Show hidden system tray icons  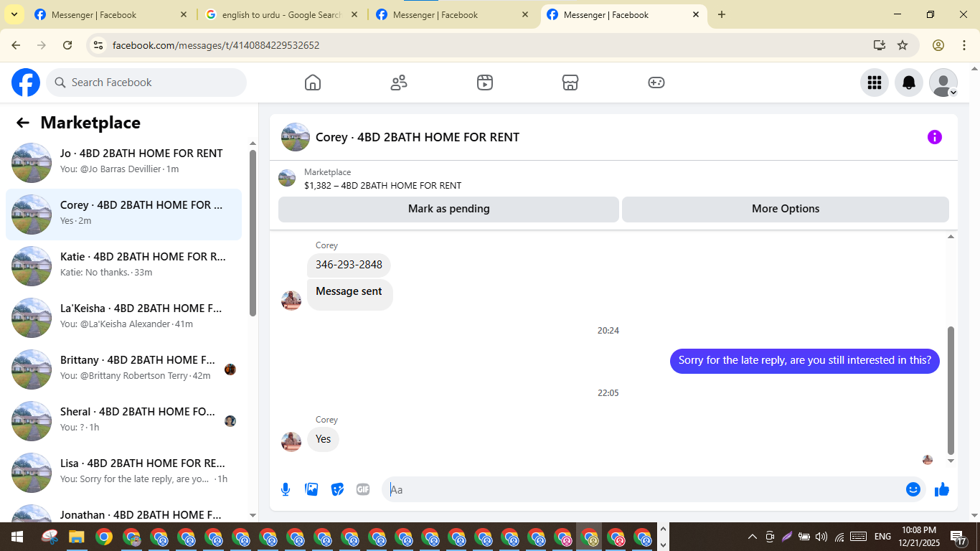click(753, 537)
